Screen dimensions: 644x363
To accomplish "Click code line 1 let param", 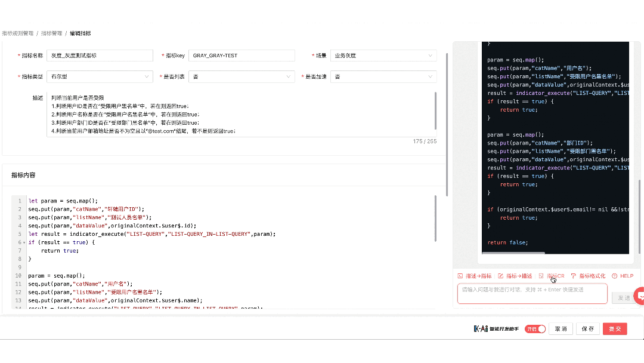I will pos(63,201).
